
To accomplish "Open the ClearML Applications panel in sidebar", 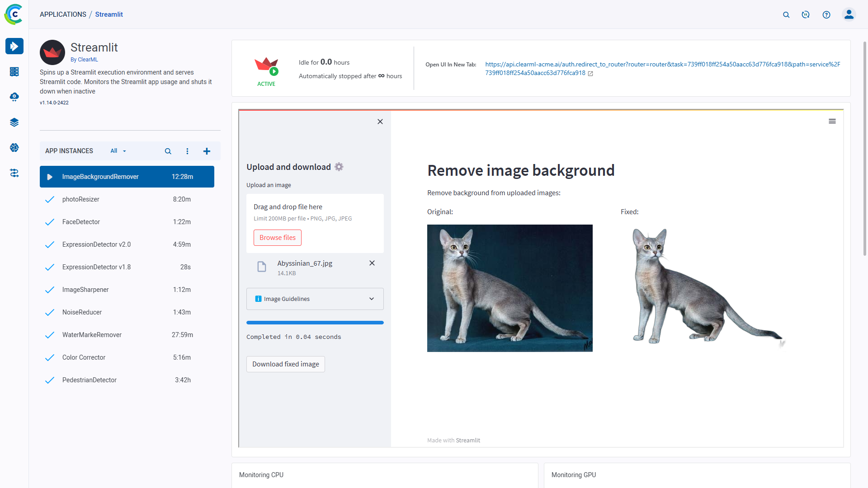I will click(14, 46).
